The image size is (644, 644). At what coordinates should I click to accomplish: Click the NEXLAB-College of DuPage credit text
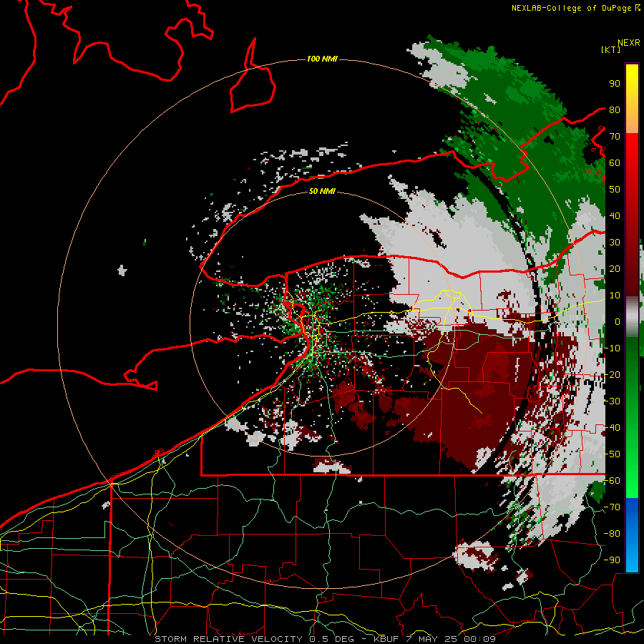click(x=576, y=8)
